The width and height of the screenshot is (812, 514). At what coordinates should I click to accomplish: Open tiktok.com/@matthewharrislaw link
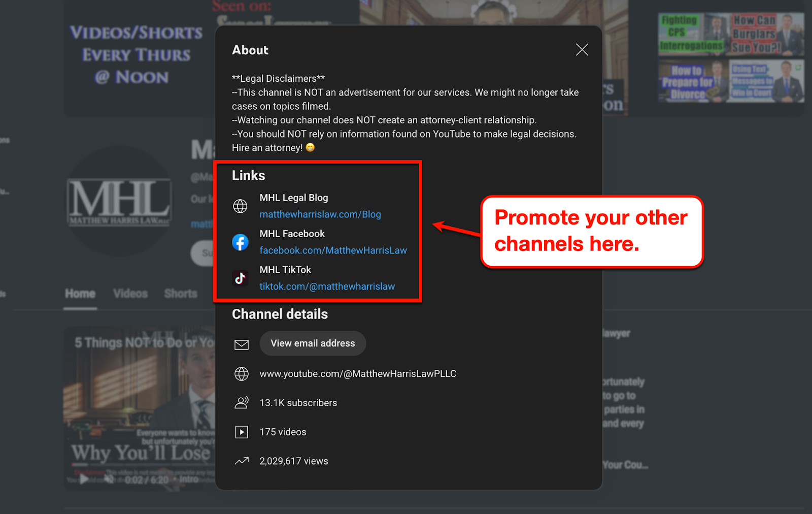[327, 286]
